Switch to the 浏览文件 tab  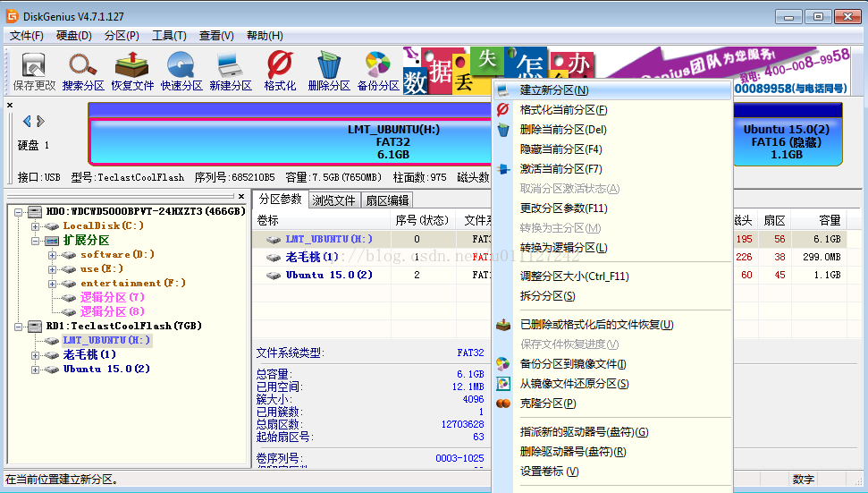point(333,200)
